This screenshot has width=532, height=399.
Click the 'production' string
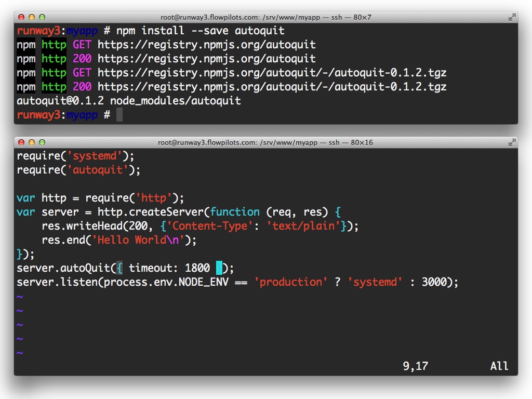click(291, 282)
